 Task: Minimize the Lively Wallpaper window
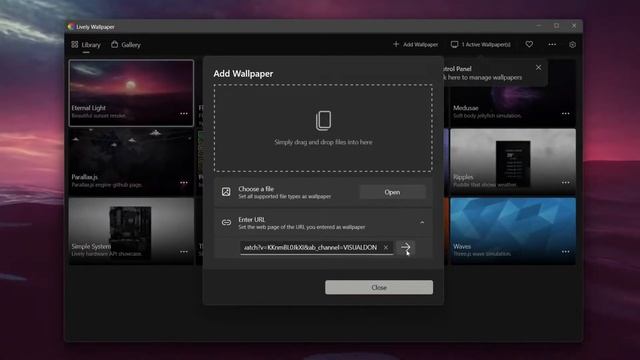[539, 26]
